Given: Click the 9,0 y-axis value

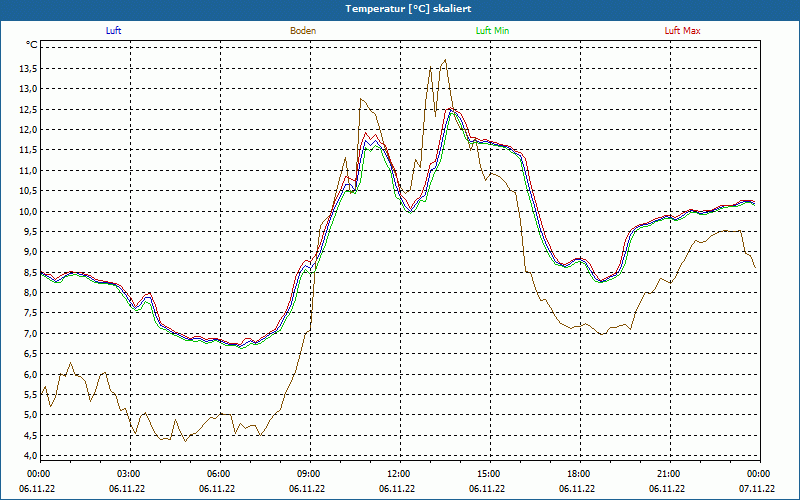Looking at the screenshot, I should [31, 252].
